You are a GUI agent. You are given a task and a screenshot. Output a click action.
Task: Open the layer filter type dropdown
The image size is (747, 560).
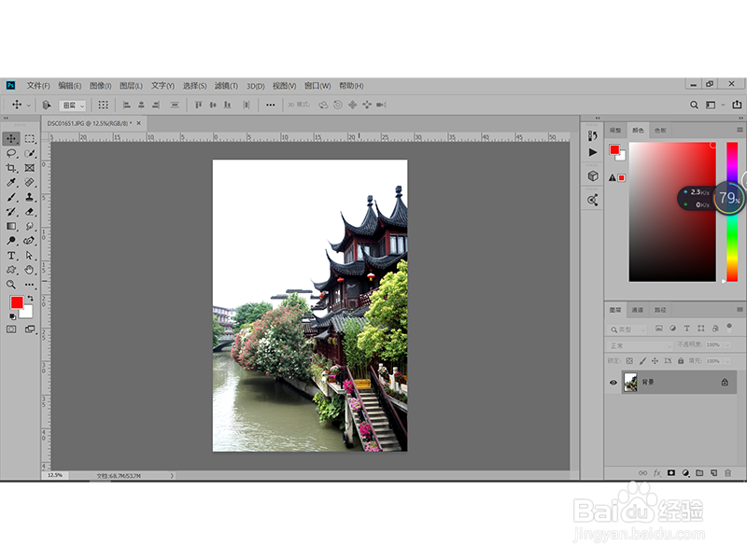(x=627, y=329)
